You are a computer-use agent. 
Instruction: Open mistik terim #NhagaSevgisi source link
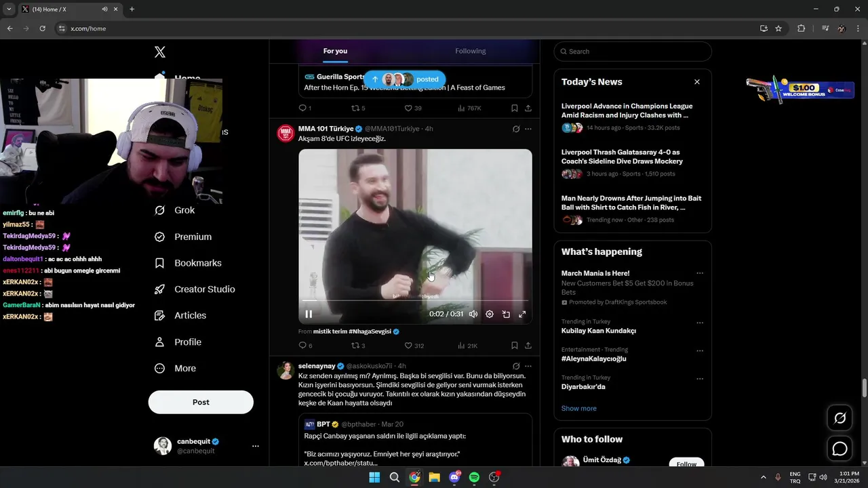(x=356, y=331)
